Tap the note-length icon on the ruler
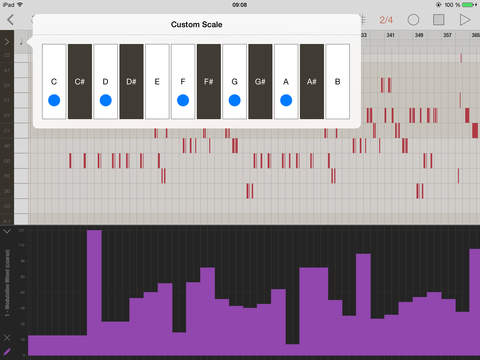The image size is (480, 360). pos(21,42)
